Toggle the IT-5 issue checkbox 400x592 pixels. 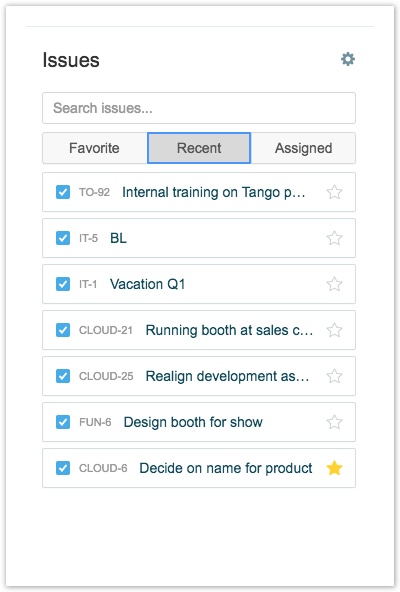coord(63,238)
